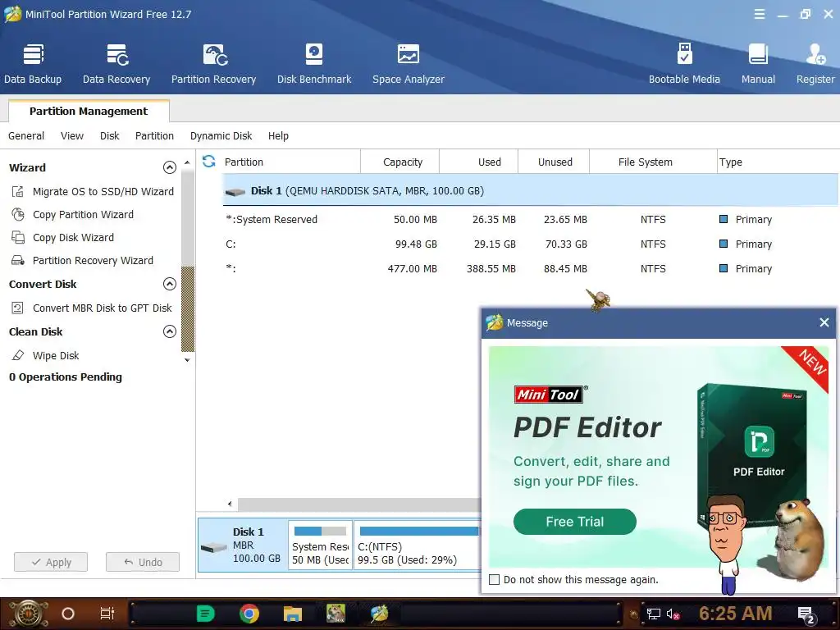Open Cortana search circle on the taskbar
Viewport: 840px width, 630px height.
tap(68, 614)
